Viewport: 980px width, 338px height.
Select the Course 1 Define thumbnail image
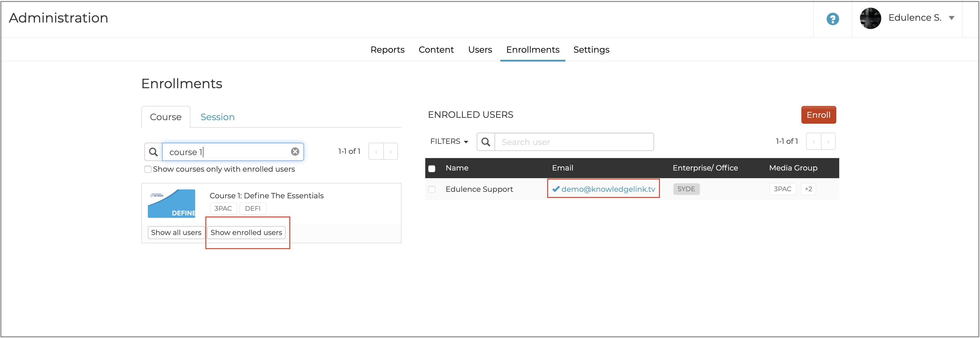(171, 203)
